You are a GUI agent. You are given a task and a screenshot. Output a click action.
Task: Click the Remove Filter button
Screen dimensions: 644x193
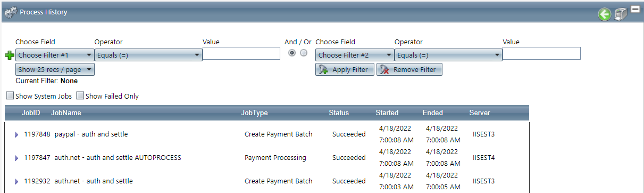tap(409, 70)
